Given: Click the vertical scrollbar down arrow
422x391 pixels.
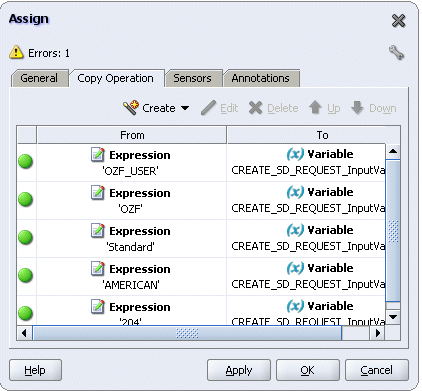Looking at the screenshot, I should pyautogui.click(x=393, y=317).
